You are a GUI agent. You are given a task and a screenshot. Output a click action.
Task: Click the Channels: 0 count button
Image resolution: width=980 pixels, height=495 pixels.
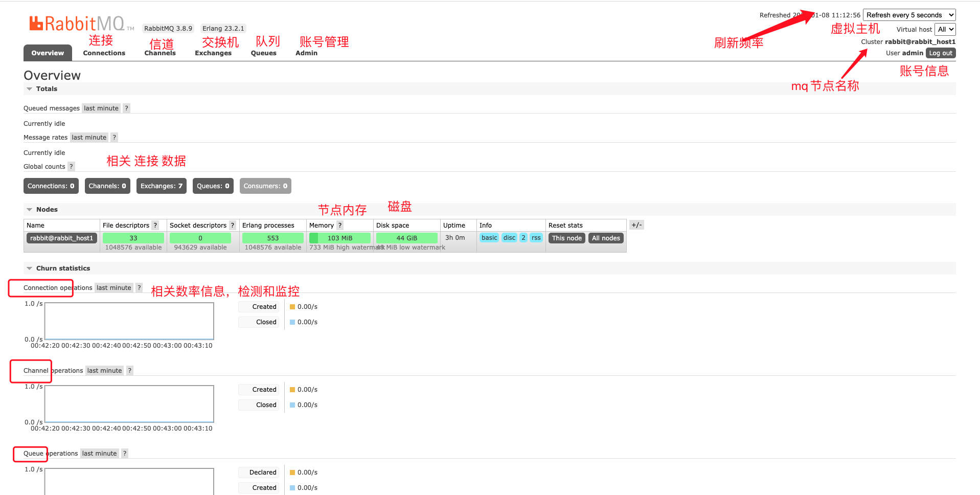click(x=107, y=186)
